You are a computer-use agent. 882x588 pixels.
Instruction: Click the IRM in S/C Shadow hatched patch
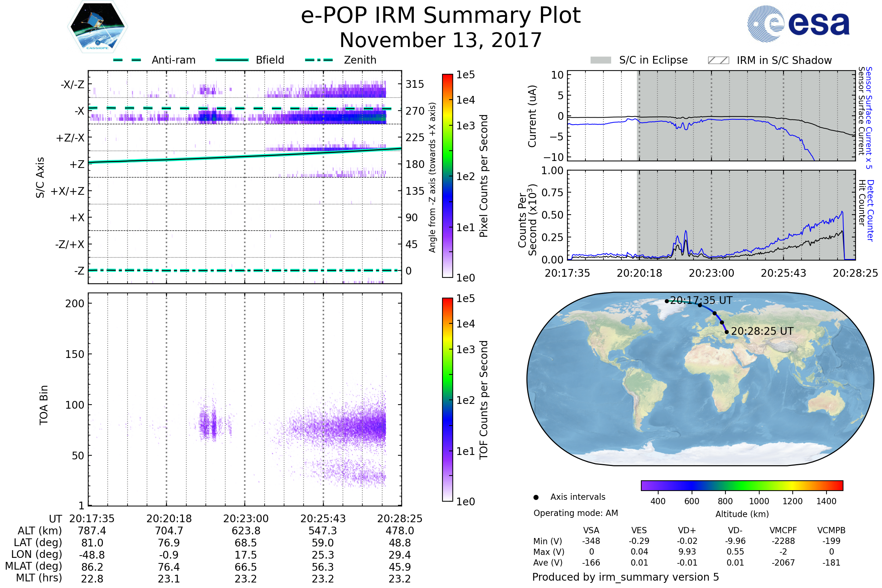click(x=718, y=60)
